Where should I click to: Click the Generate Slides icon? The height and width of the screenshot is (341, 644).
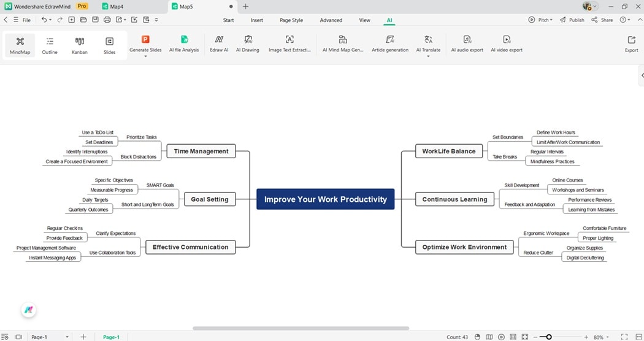coord(145,39)
